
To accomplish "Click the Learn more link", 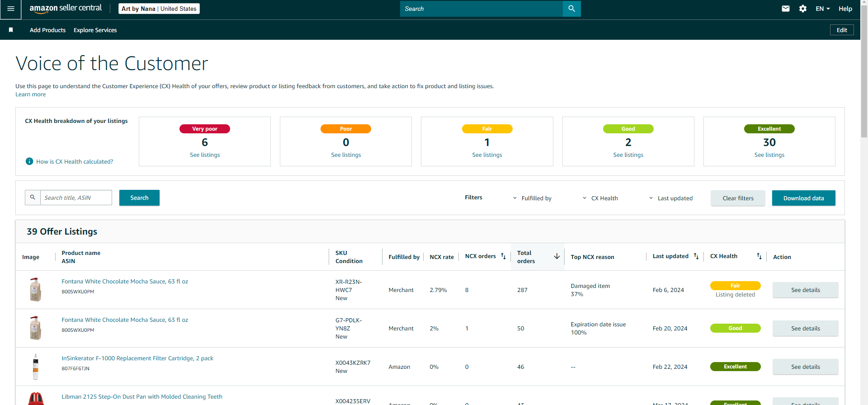I will click(30, 94).
